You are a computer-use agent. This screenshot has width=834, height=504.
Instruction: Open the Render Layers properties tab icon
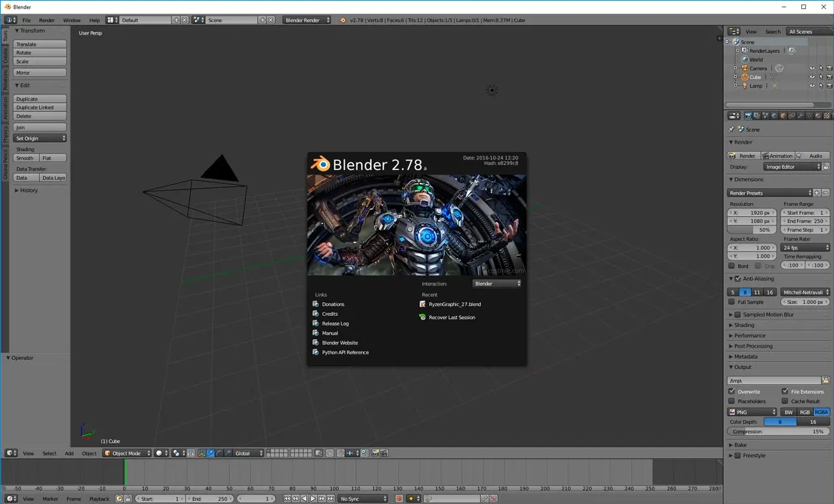pos(757,116)
